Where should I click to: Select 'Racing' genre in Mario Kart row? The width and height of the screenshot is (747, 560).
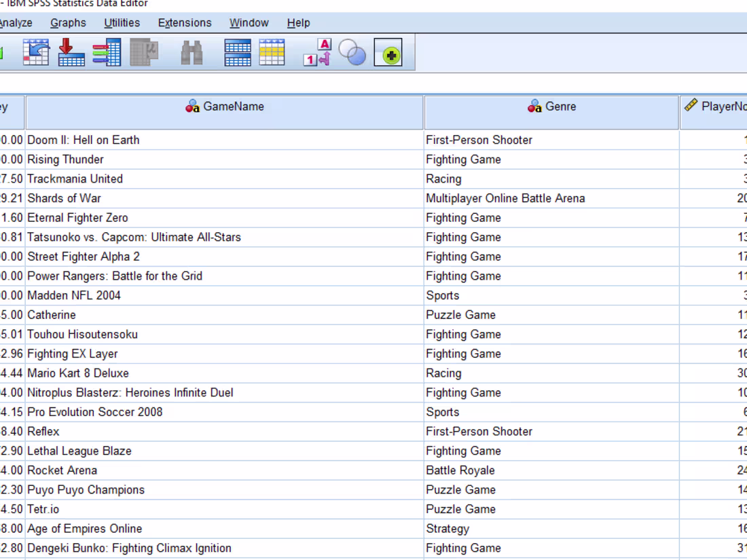pyautogui.click(x=551, y=373)
